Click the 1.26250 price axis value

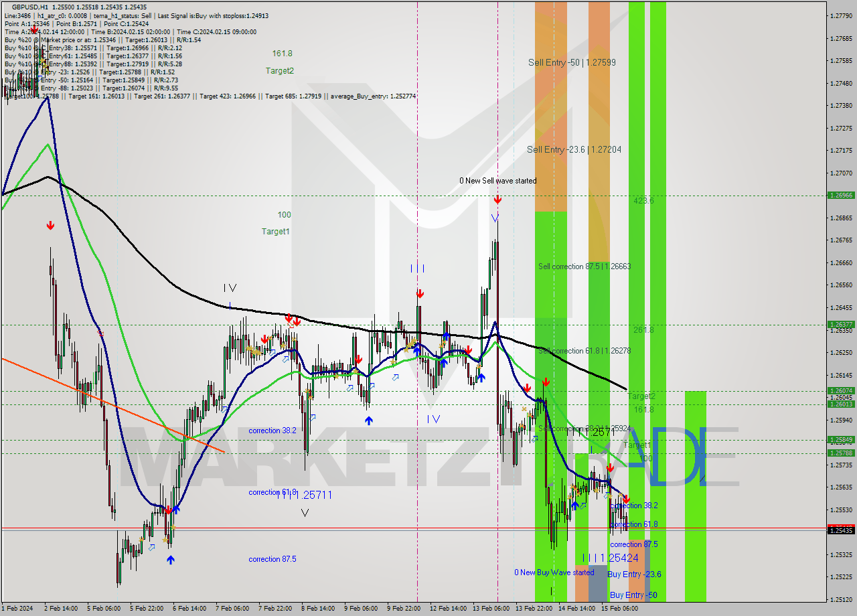tap(841, 352)
